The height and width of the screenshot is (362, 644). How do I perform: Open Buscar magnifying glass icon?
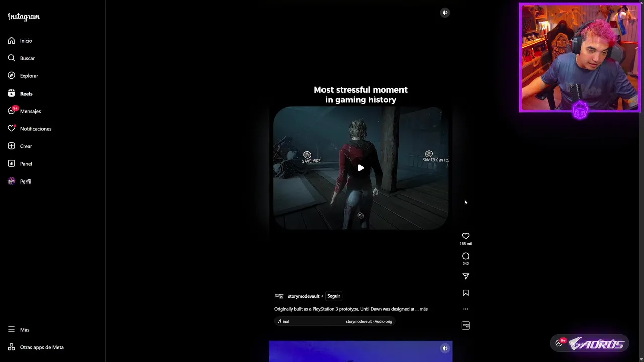12,58
